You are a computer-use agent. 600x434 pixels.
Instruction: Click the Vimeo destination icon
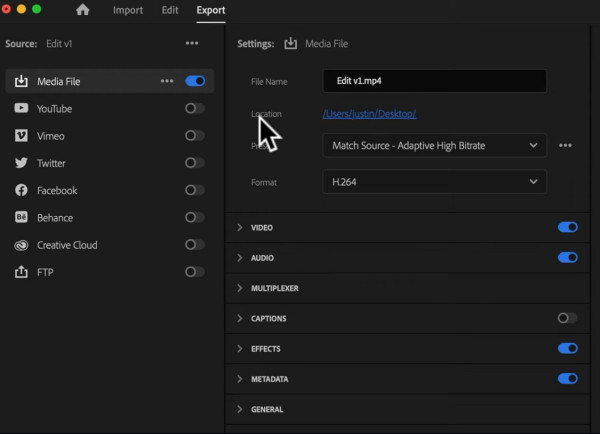[x=21, y=135]
